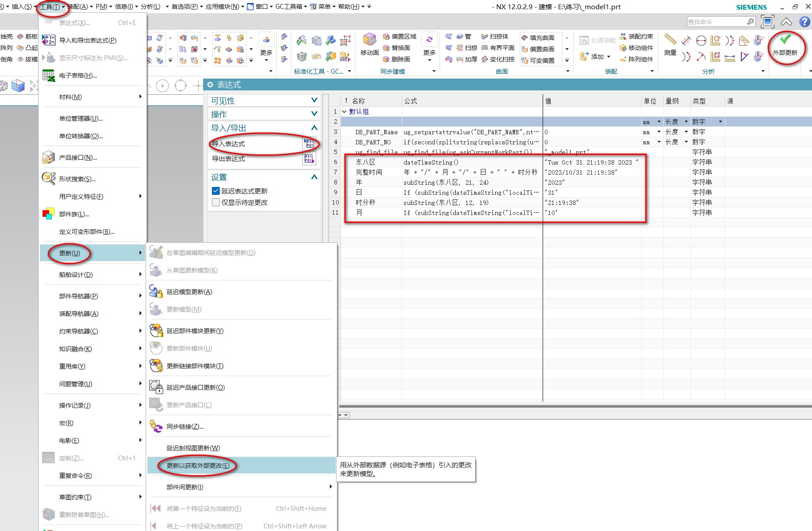Open the 类型 dropdown in row 2
Image resolution: width=812 pixels, height=531 pixels.
pyautogui.click(x=720, y=122)
